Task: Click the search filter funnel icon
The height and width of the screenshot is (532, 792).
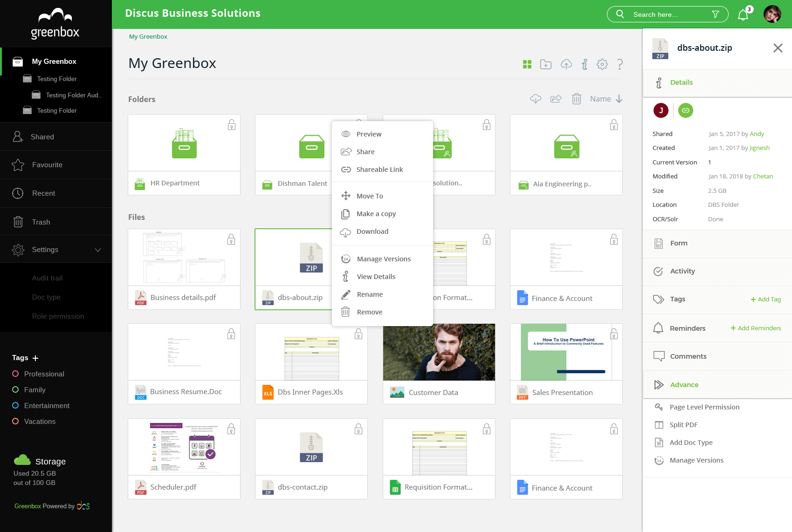Action: [716, 14]
